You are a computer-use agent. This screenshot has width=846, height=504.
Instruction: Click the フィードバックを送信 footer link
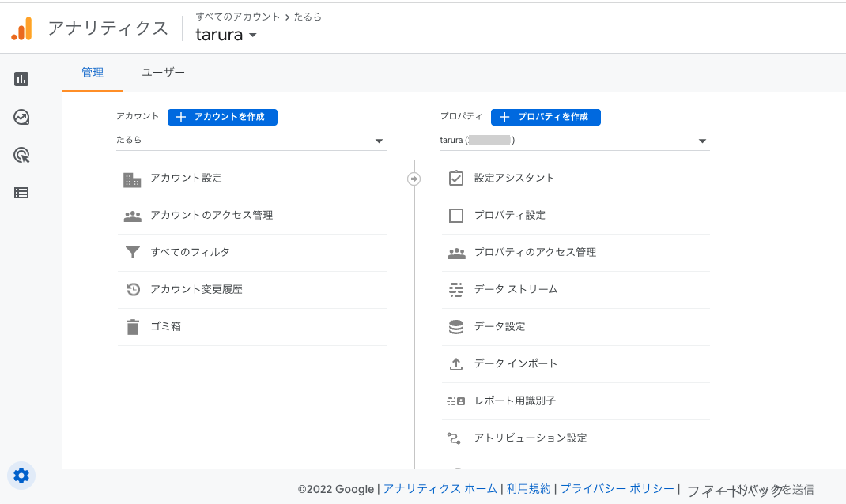[750, 490]
